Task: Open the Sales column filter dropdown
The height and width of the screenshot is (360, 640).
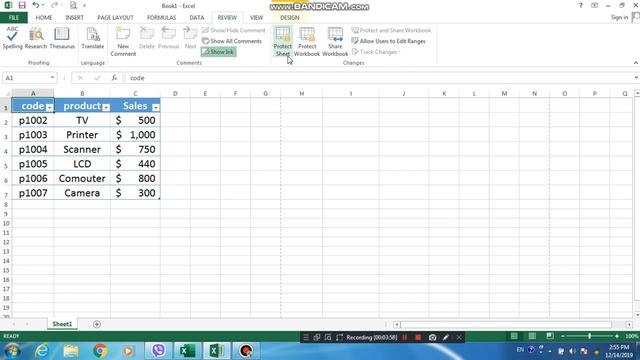Action: [156, 107]
